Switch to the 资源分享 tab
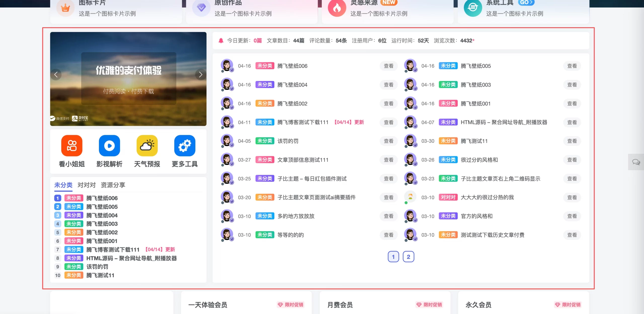The height and width of the screenshot is (314, 644). click(x=113, y=185)
